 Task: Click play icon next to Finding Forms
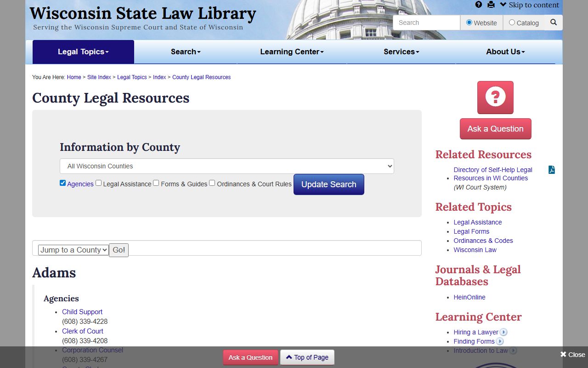click(x=500, y=341)
